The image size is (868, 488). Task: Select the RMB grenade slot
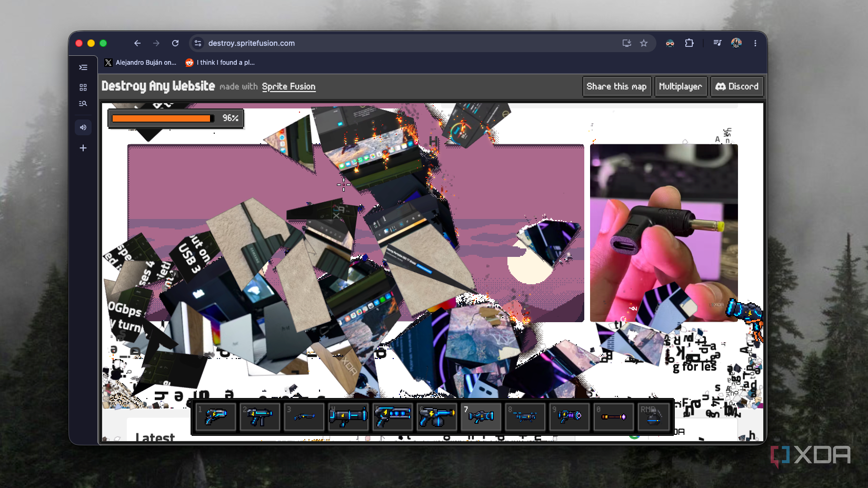pyautogui.click(x=654, y=416)
